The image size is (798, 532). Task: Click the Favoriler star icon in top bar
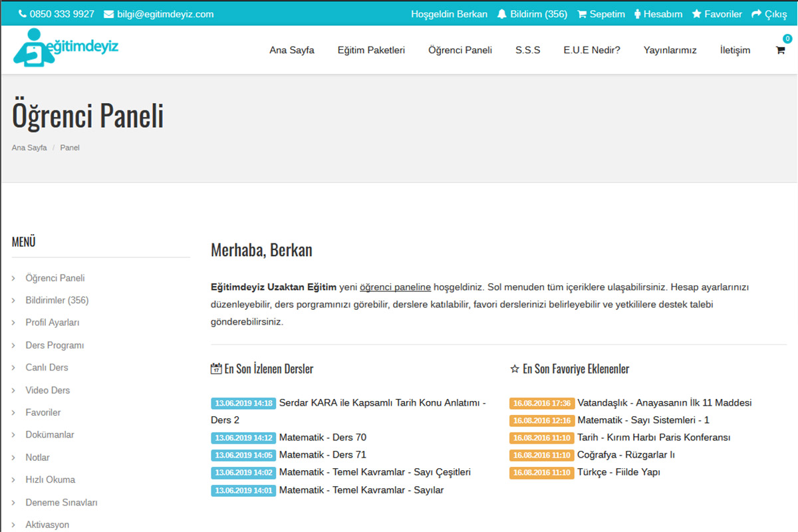click(697, 14)
